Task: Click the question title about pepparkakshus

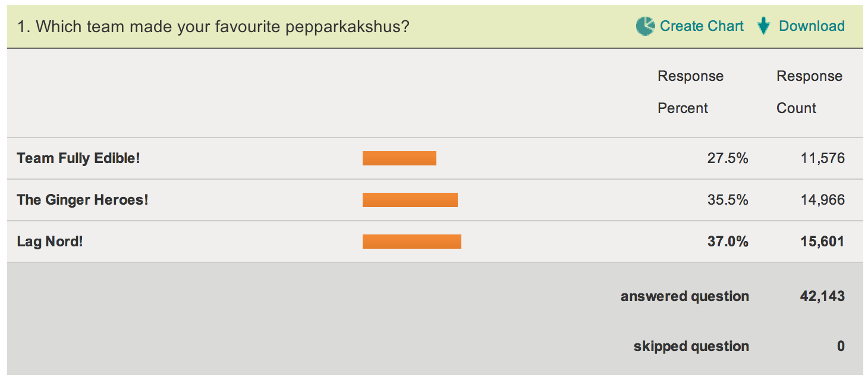Action: (x=213, y=27)
